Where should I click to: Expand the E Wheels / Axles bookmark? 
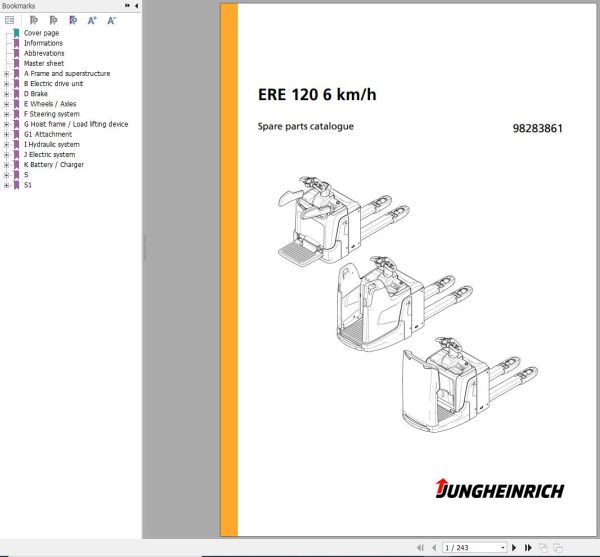(6, 104)
